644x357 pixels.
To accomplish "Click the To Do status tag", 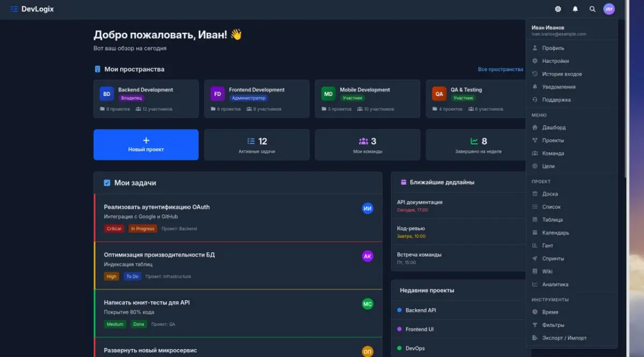I will [132, 276].
